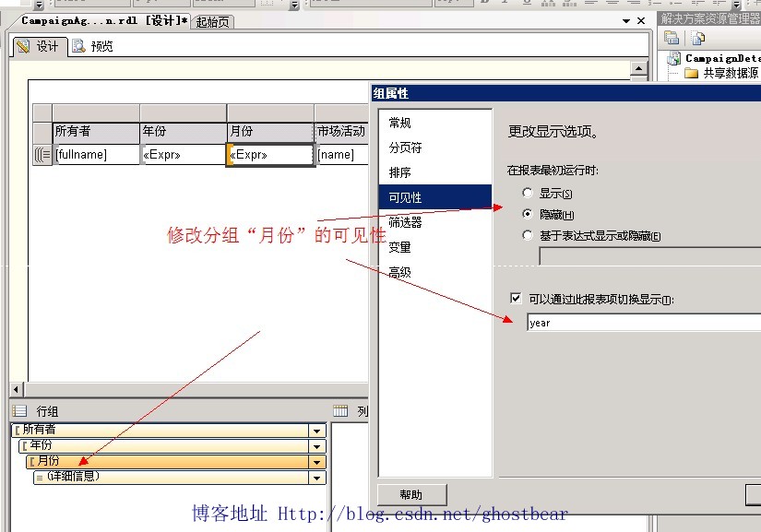Screen dimensions: 761x532
Task: Click the [fullname] table cell
Action: click(97, 155)
